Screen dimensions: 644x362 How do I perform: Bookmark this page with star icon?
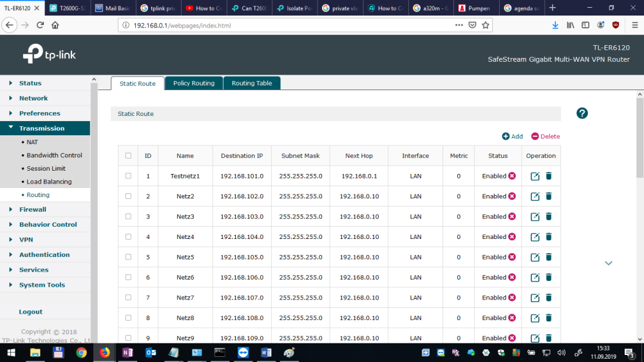[x=486, y=25]
